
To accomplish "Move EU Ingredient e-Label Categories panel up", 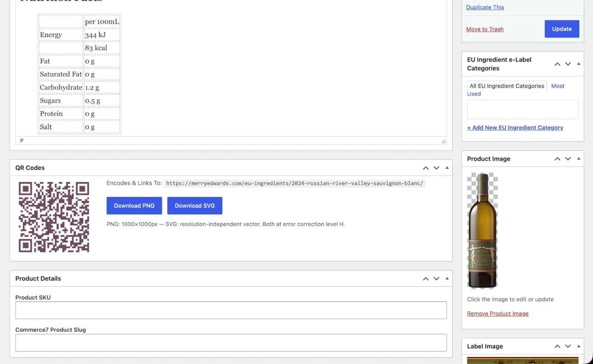I will tap(557, 64).
